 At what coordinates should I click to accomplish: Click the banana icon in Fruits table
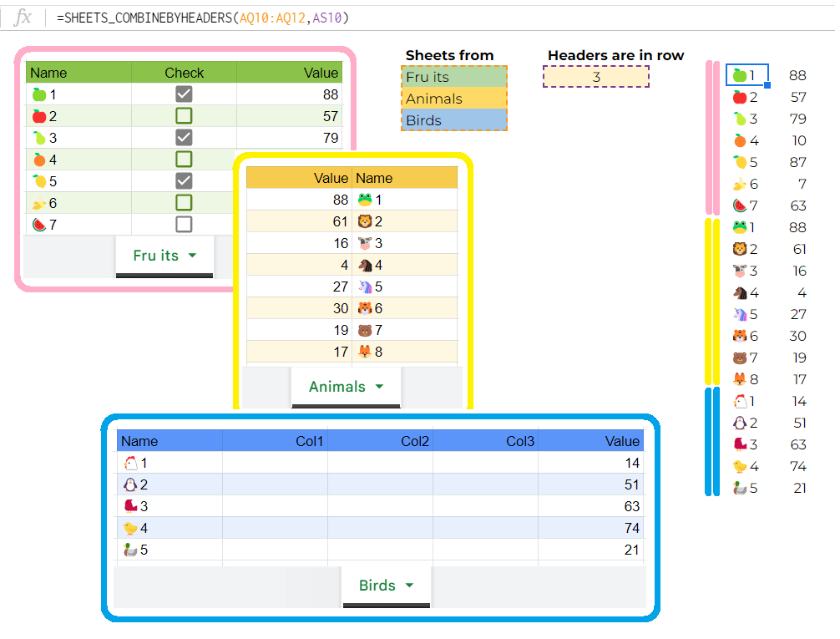pos(39,203)
